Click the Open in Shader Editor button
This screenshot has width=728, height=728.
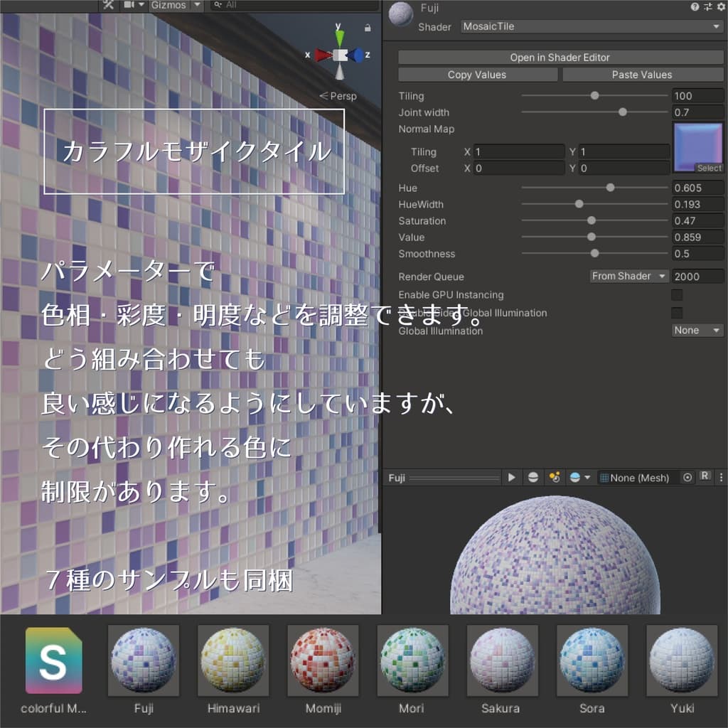coord(560,58)
